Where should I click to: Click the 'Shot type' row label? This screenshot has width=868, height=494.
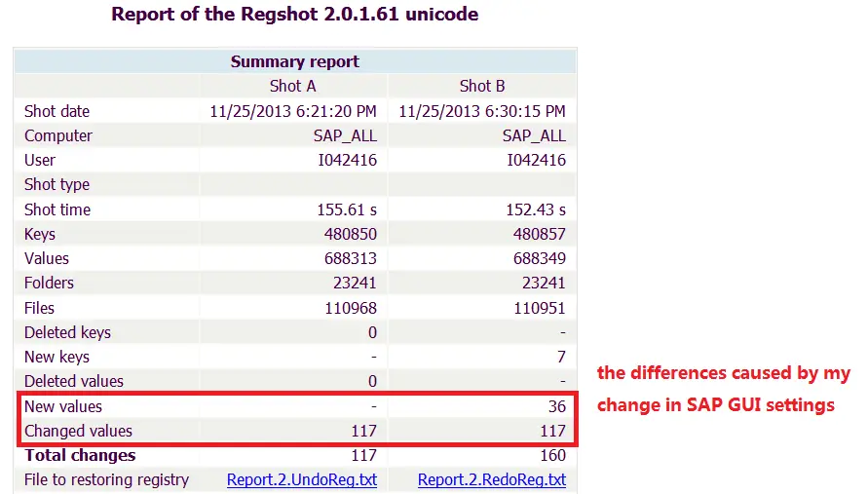click(57, 184)
